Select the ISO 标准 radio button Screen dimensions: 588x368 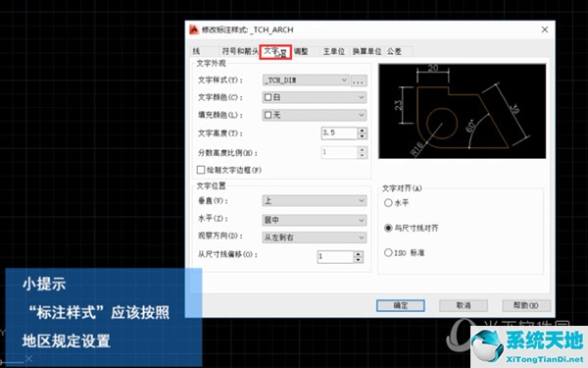pyautogui.click(x=388, y=253)
